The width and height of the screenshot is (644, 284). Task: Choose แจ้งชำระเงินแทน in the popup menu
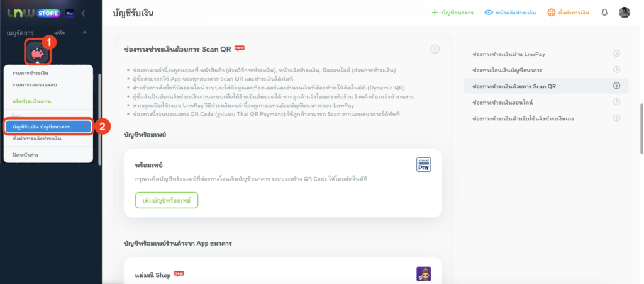point(32,101)
